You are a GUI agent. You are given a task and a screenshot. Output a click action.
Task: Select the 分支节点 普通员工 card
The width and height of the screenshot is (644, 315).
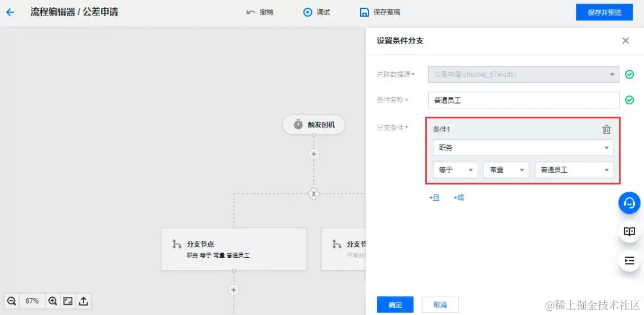[234, 249]
